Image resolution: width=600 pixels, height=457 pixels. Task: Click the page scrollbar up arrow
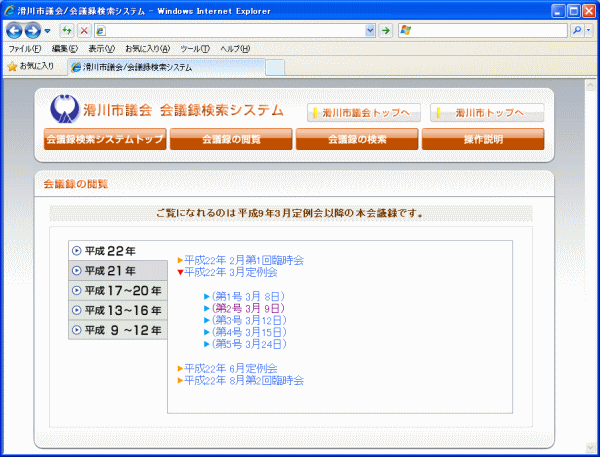(x=590, y=85)
